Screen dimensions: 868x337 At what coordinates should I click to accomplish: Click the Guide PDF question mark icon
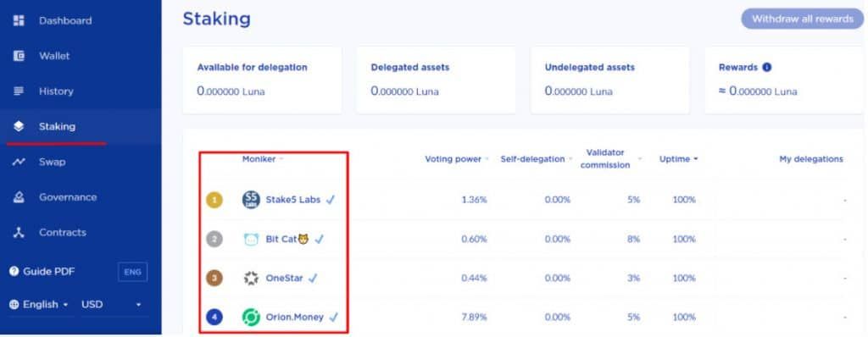[x=14, y=272]
